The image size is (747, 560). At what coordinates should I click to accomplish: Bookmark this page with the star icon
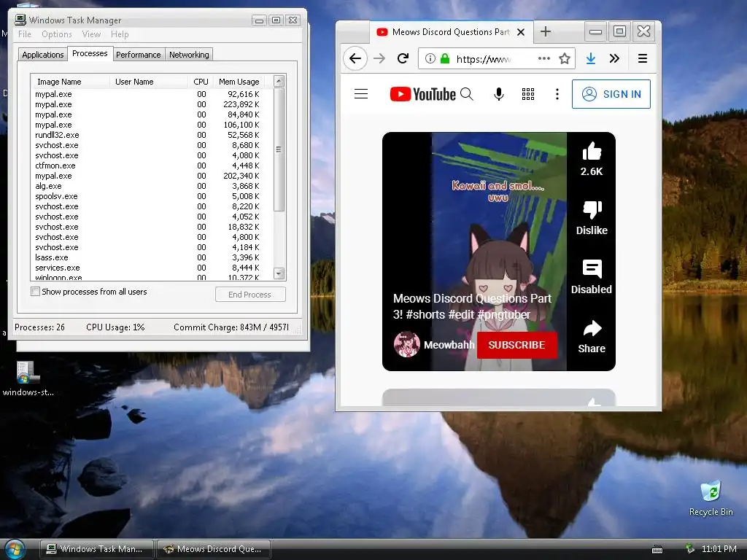coord(565,58)
